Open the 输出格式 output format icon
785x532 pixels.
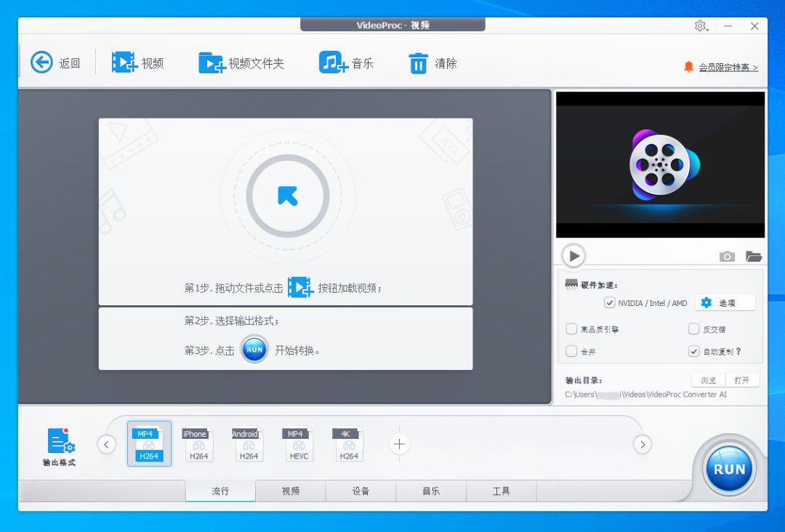[x=60, y=446]
